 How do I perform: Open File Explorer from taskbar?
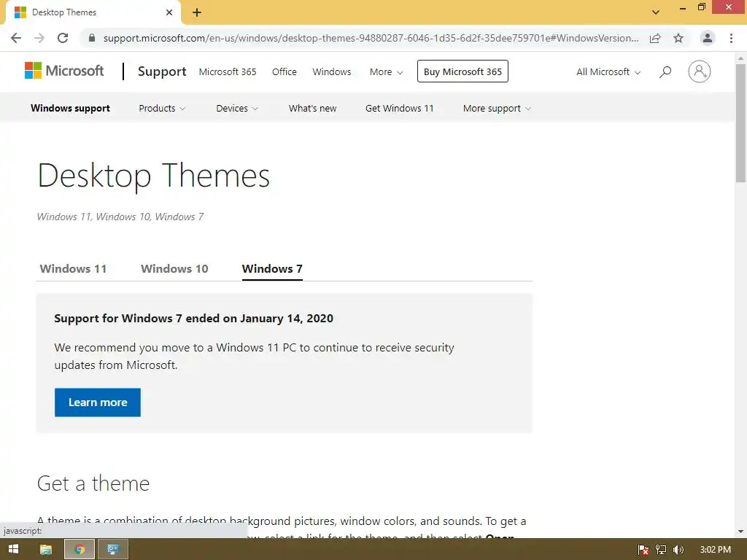point(46,549)
